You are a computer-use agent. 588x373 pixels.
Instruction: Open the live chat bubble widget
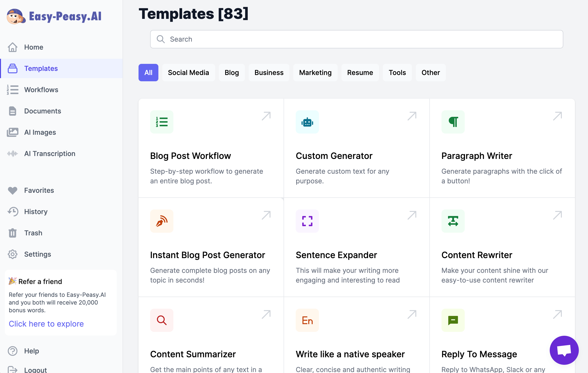564,350
